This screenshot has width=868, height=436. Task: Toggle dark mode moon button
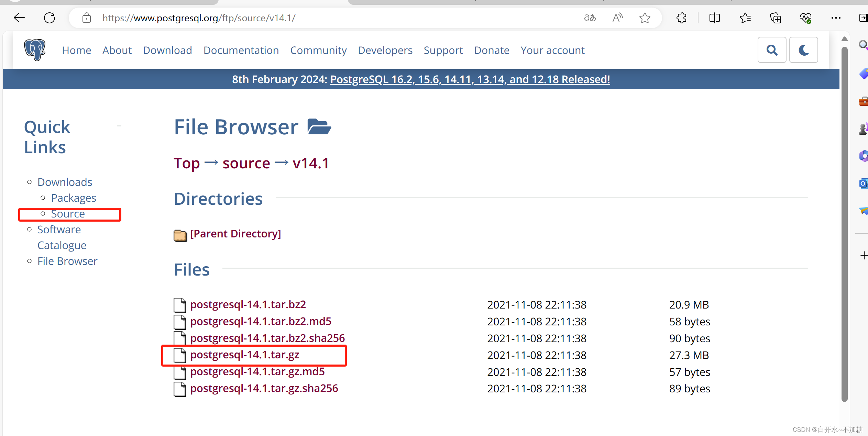point(803,50)
